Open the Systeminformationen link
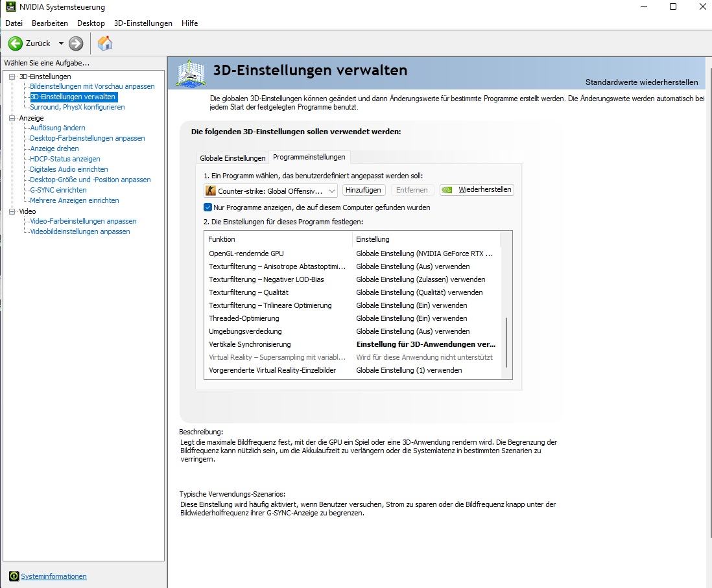This screenshot has width=712, height=588. pyautogui.click(x=54, y=576)
